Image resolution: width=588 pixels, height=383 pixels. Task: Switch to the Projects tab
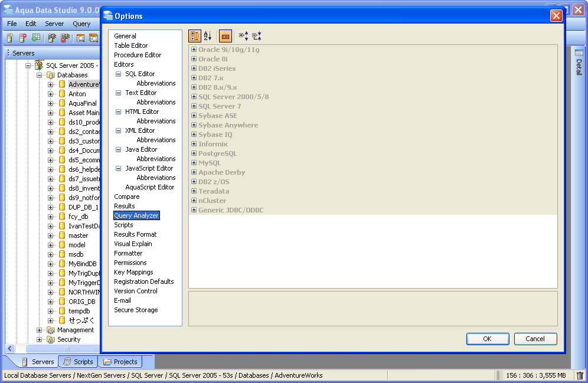120,362
